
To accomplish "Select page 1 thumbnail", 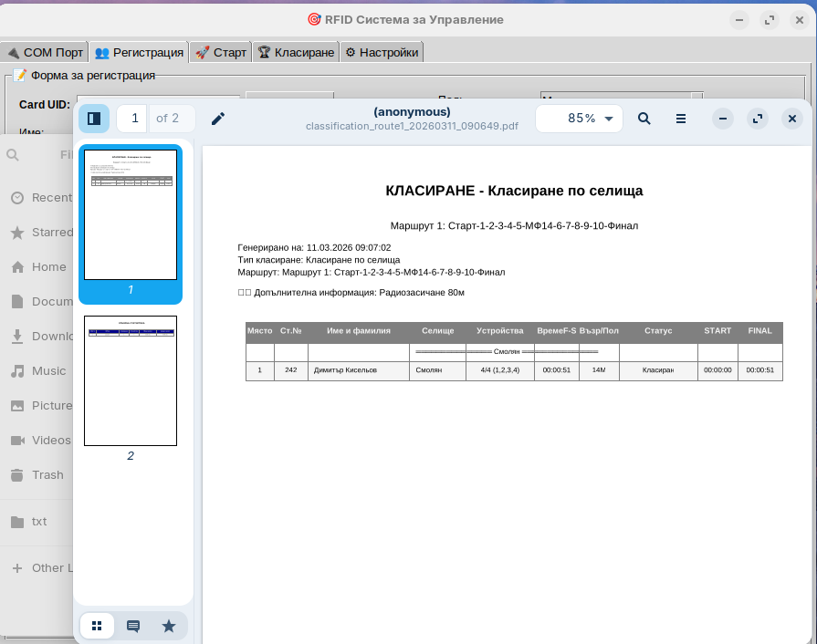I will pos(131,215).
